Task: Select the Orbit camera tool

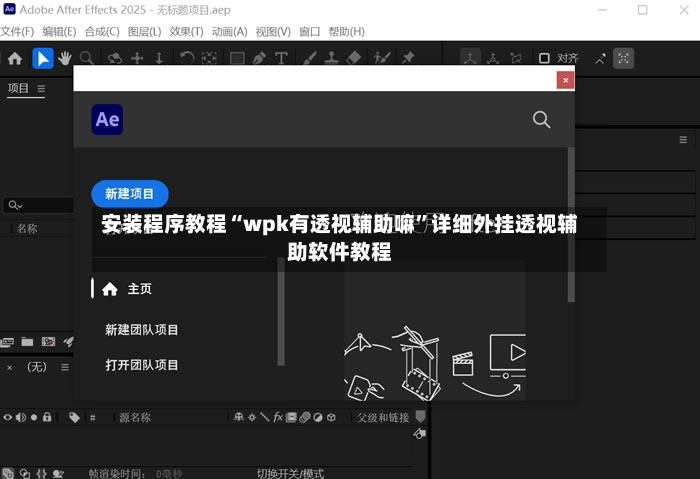Action: coord(115,58)
